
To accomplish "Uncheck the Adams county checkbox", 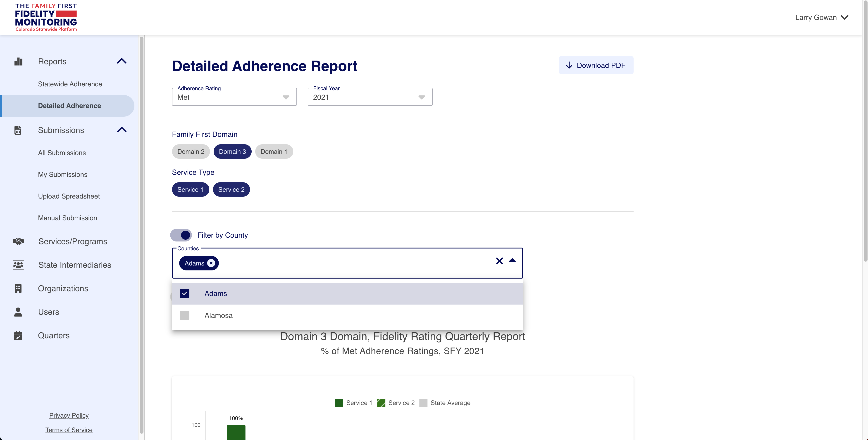I will click(x=185, y=293).
